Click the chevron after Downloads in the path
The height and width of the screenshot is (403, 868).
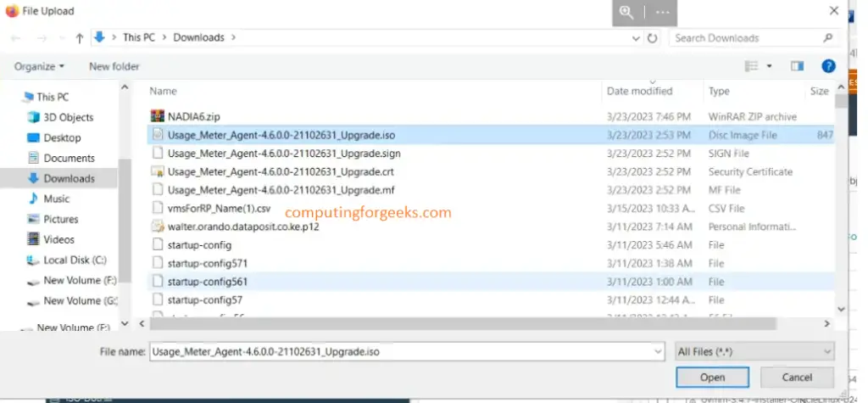coord(233,37)
